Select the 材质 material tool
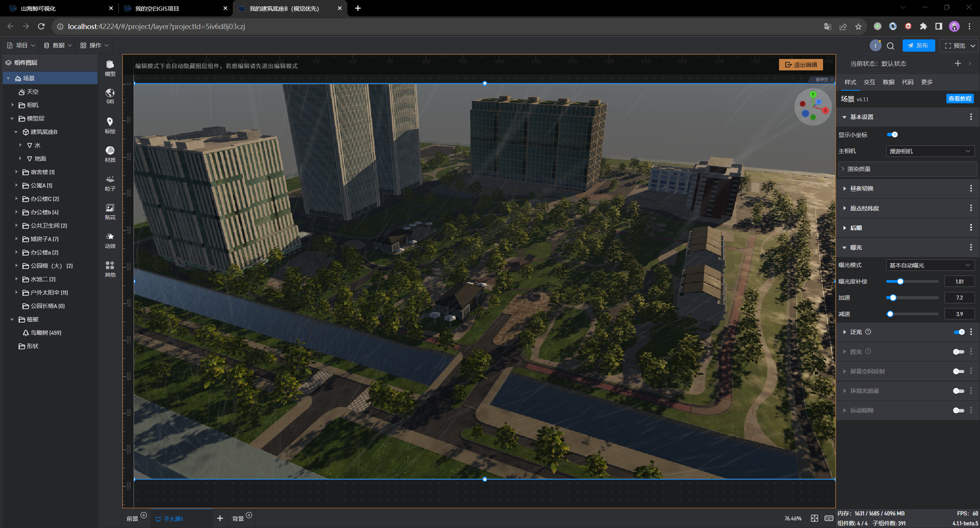 tap(110, 154)
